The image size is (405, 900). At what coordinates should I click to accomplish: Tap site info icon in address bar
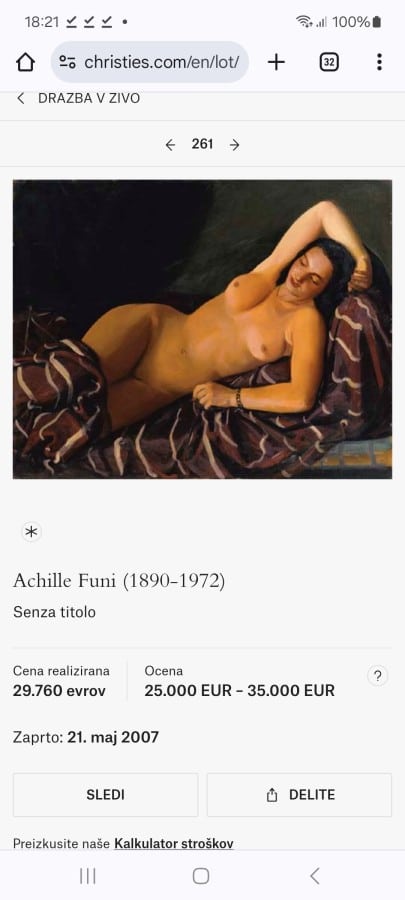click(x=68, y=62)
